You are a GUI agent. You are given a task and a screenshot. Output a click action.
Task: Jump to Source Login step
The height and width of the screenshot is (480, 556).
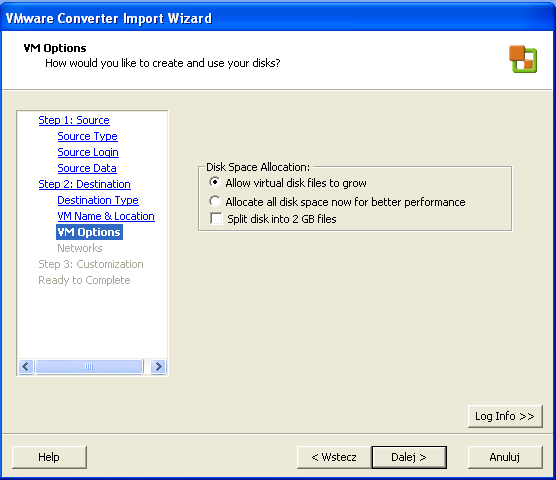[88, 152]
